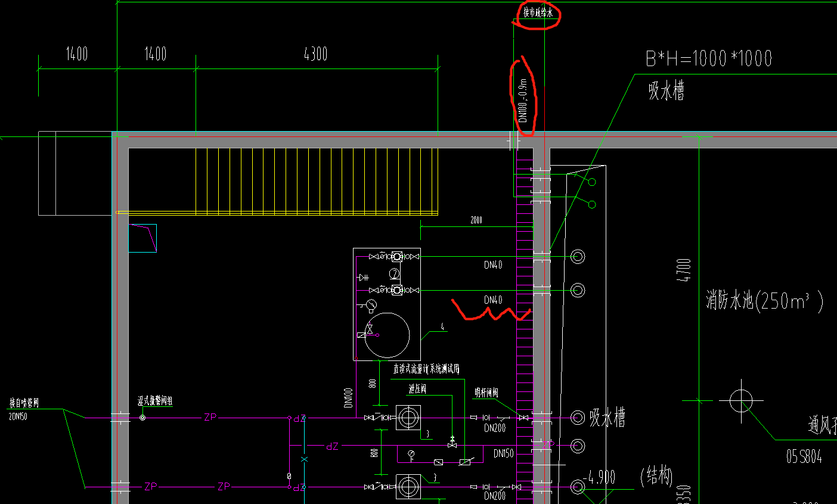
Task: Click the wall sleeve on the pipe from 接自喷管网
Action: [121, 417]
